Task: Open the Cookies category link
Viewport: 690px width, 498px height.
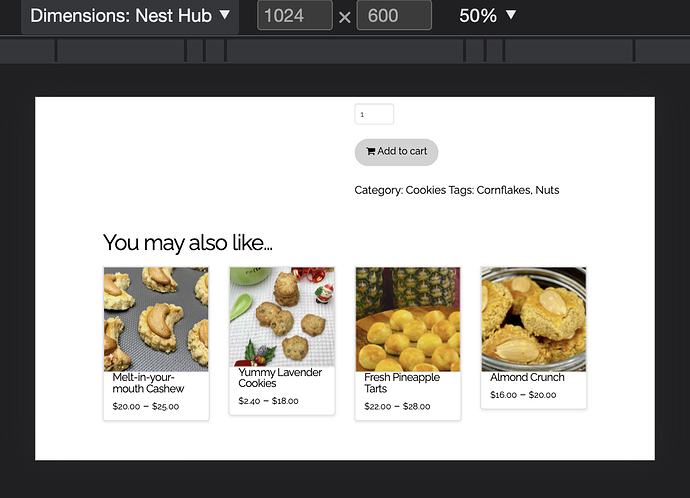Action: [x=426, y=190]
